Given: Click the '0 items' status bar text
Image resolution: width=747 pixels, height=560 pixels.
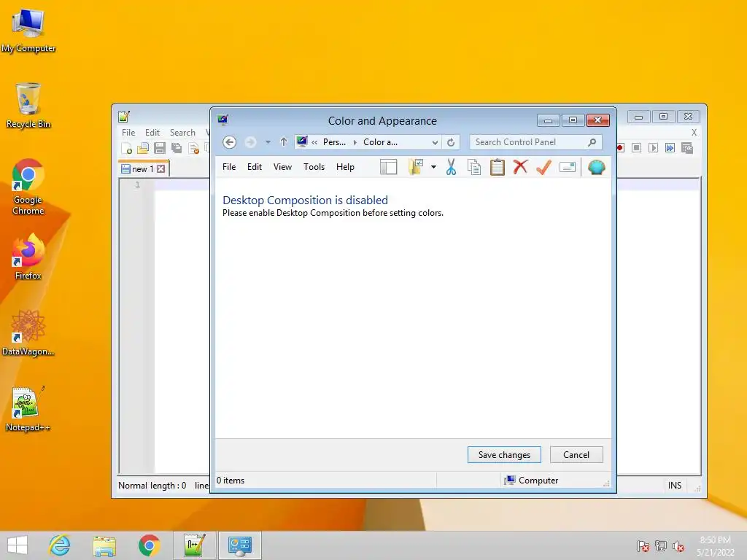Looking at the screenshot, I should (231, 481).
